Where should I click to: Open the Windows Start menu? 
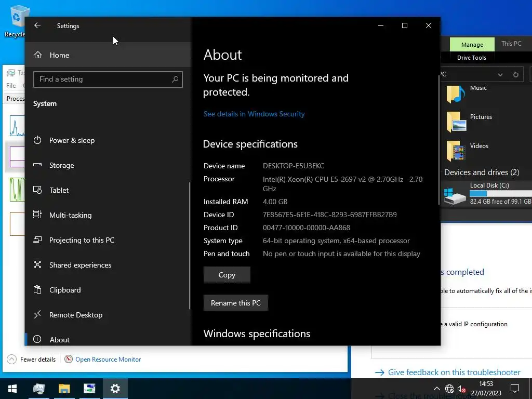pos(12,389)
